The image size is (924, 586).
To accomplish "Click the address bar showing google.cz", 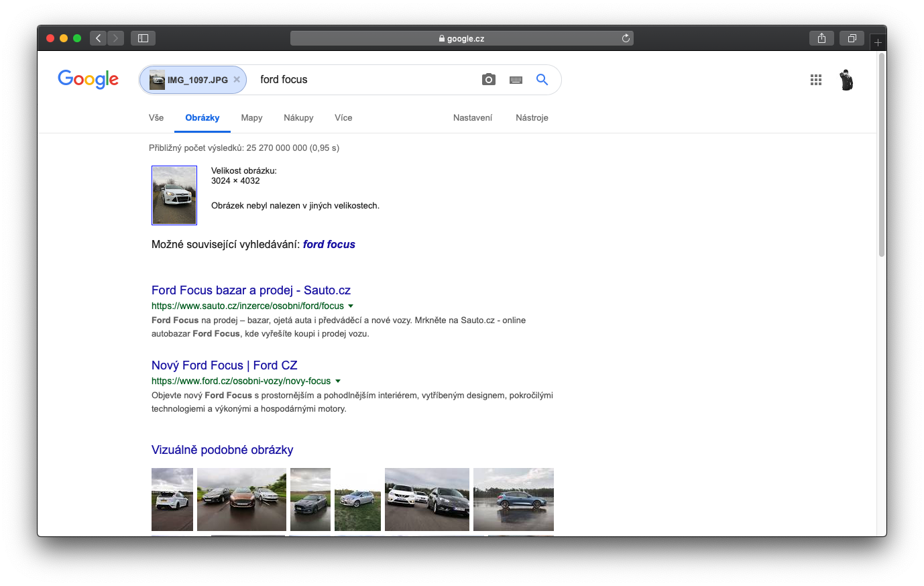I will pyautogui.click(x=461, y=38).
